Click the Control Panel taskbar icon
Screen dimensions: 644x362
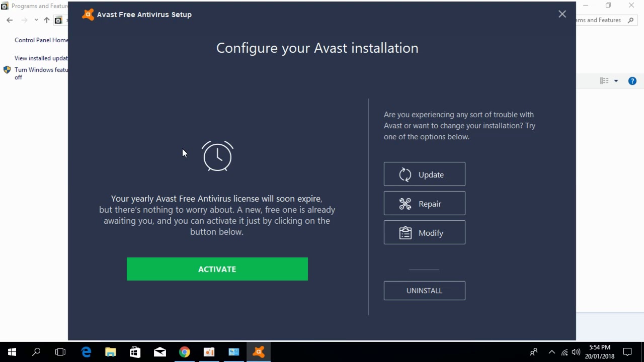coord(234,352)
